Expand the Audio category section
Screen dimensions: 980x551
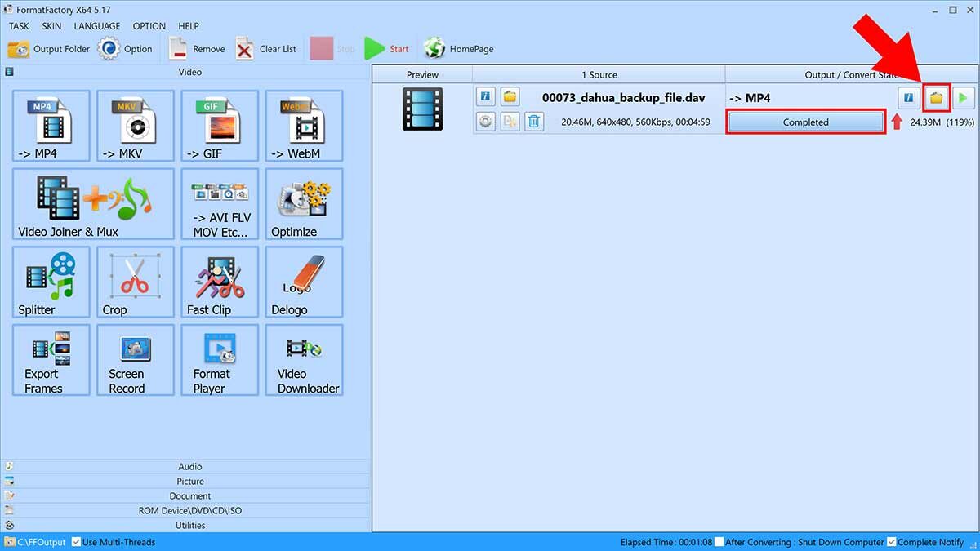coord(189,467)
